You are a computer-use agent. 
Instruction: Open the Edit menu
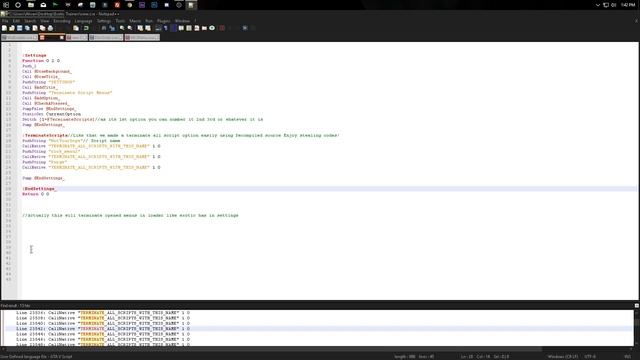tap(16, 21)
